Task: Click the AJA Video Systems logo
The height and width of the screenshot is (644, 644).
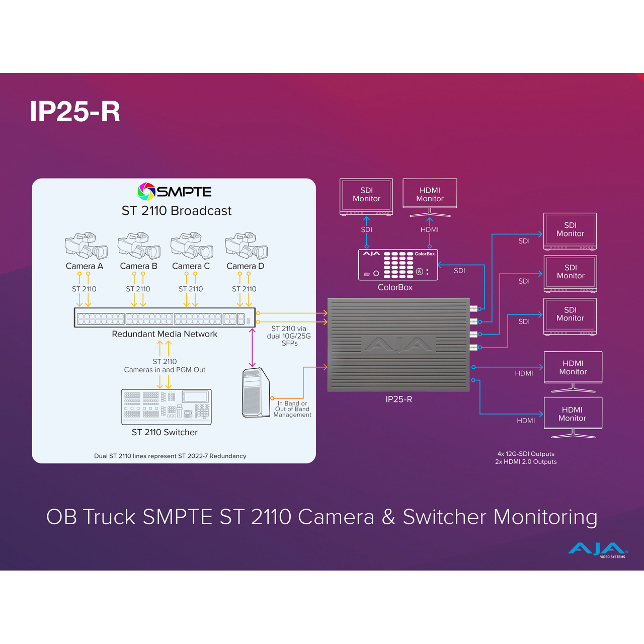Action: [598, 550]
